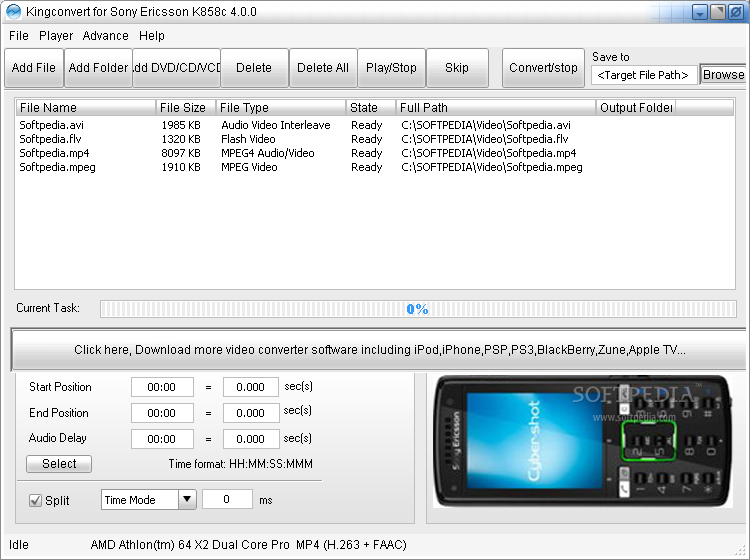Screen dimensions: 750x560
Task: Sort list by File Type column header
Action: (x=281, y=108)
